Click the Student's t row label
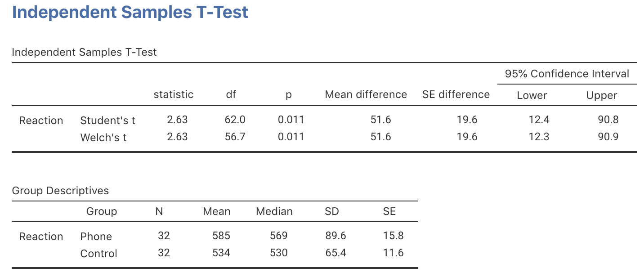The image size is (644, 277). 107,121
